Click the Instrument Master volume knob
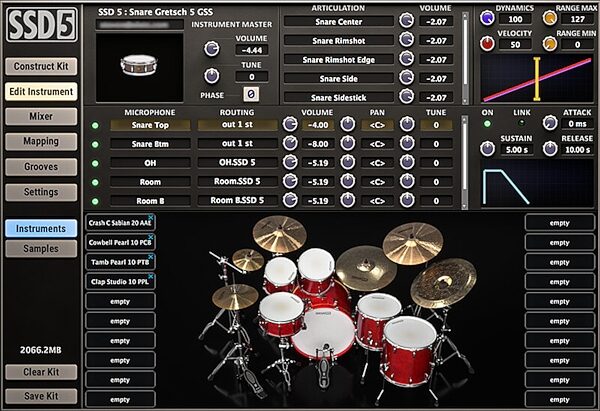600x411 pixels. click(x=212, y=49)
